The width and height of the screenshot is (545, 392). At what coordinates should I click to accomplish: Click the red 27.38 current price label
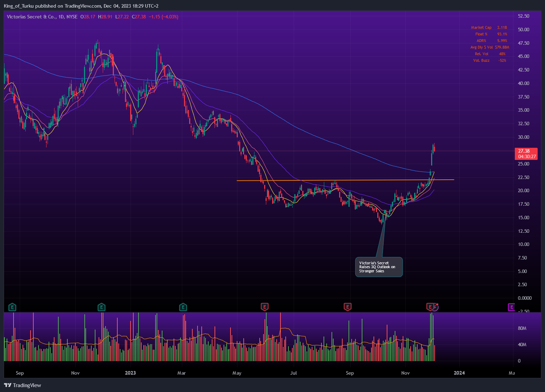tap(526, 154)
